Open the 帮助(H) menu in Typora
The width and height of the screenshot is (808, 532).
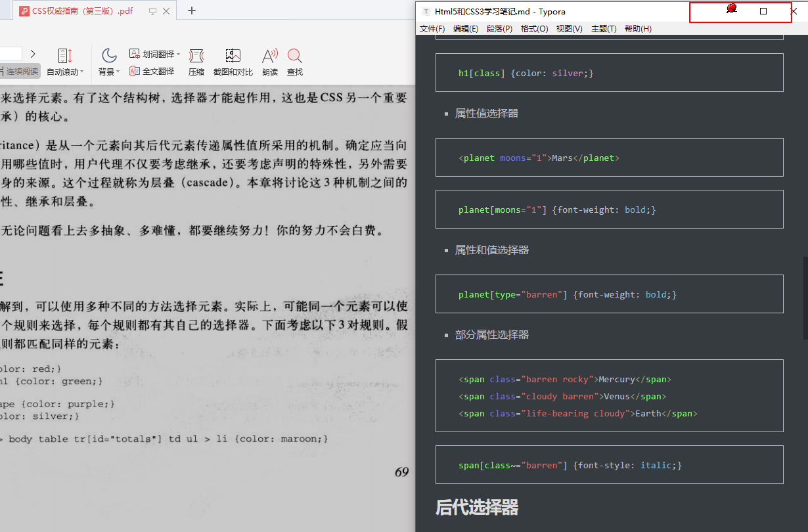click(639, 29)
